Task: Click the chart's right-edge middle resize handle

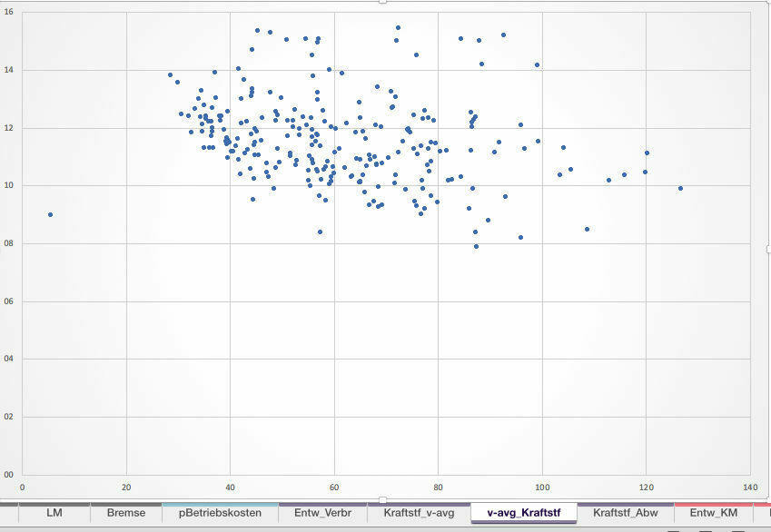Action: (767, 248)
